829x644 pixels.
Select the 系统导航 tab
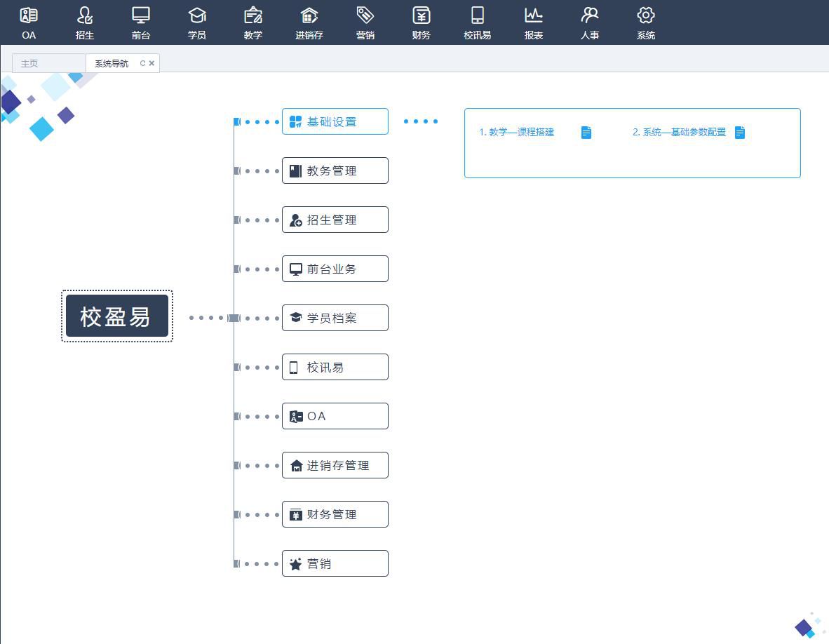112,63
